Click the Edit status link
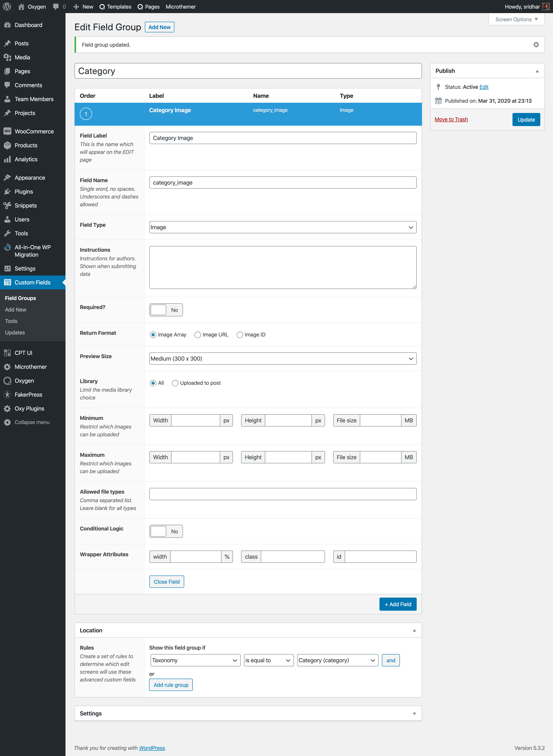The height and width of the screenshot is (756, 553). pyautogui.click(x=484, y=87)
